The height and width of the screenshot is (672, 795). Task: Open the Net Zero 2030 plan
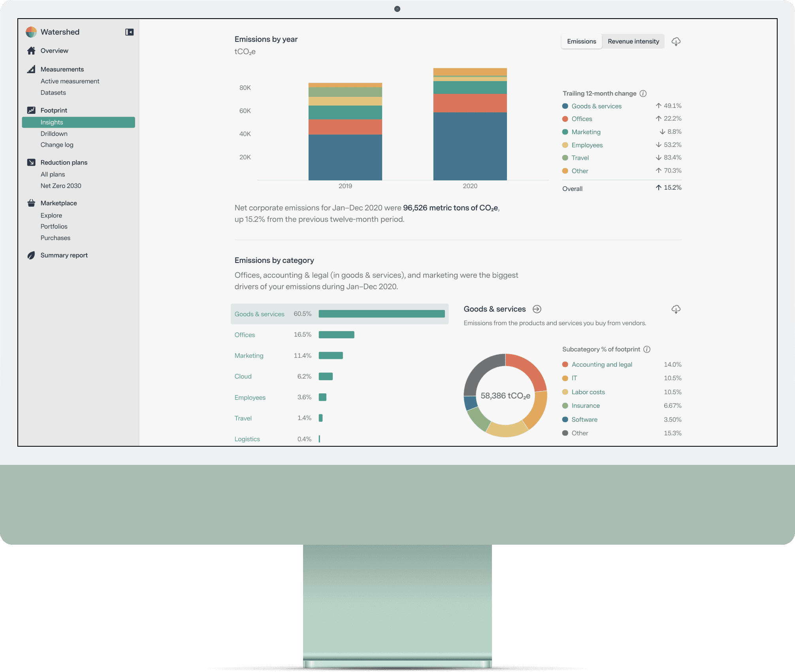coord(61,186)
